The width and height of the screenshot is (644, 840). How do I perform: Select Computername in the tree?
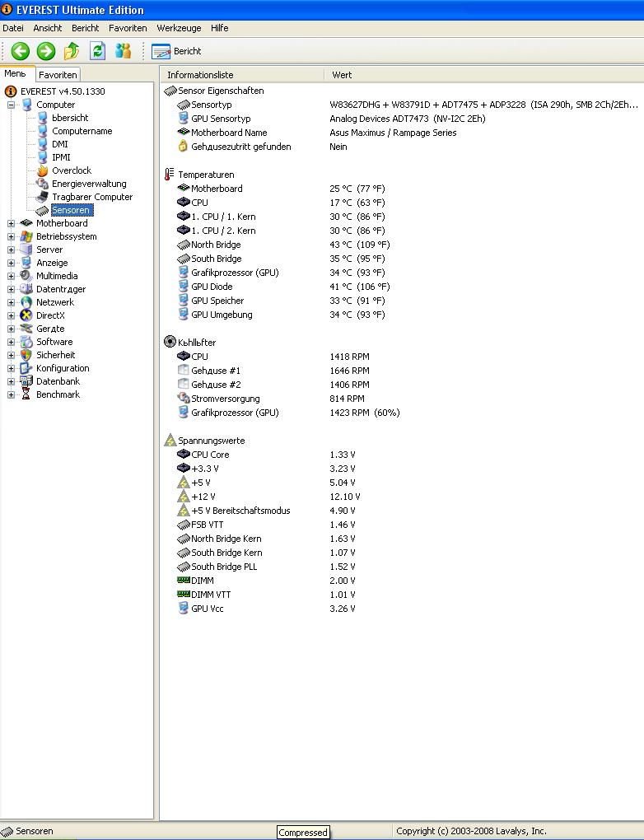point(82,131)
